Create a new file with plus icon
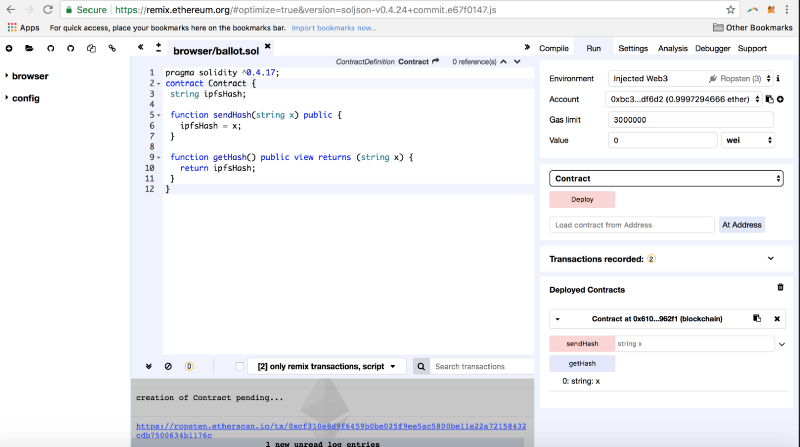This screenshot has height=447, width=800. [9, 48]
